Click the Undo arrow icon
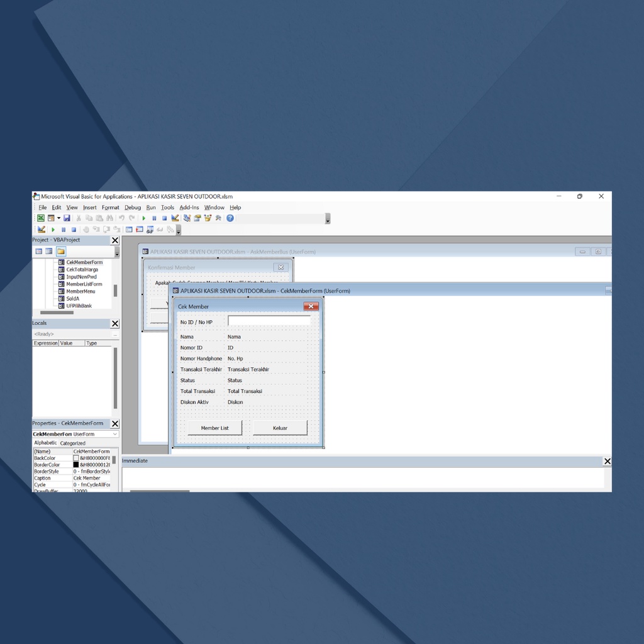This screenshot has height=644, width=644. tap(121, 218)
